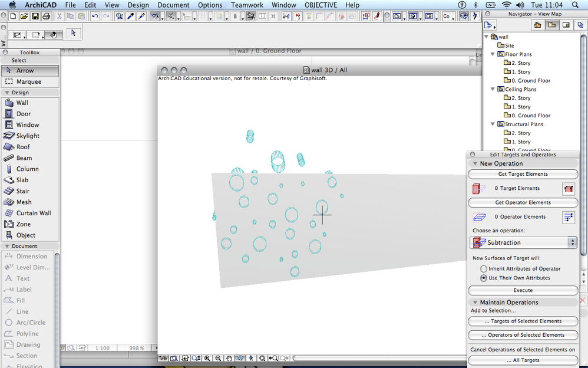Collapse the Ceiling Plans folder

(x=493, y=89)
